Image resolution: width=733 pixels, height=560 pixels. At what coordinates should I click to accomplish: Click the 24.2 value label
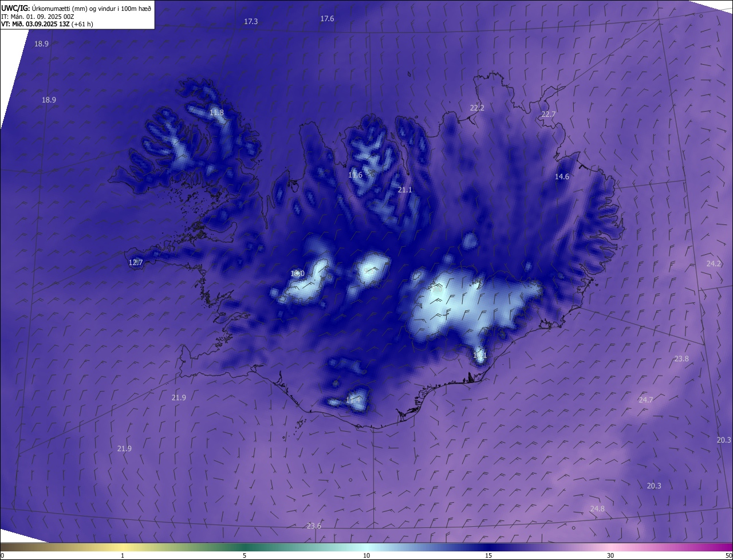[714, 264]
